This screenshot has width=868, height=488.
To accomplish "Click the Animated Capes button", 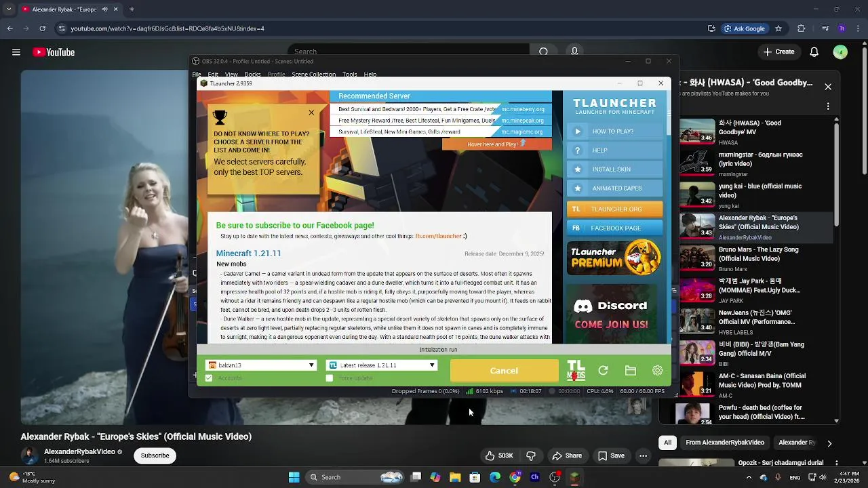I will [614, 188].
